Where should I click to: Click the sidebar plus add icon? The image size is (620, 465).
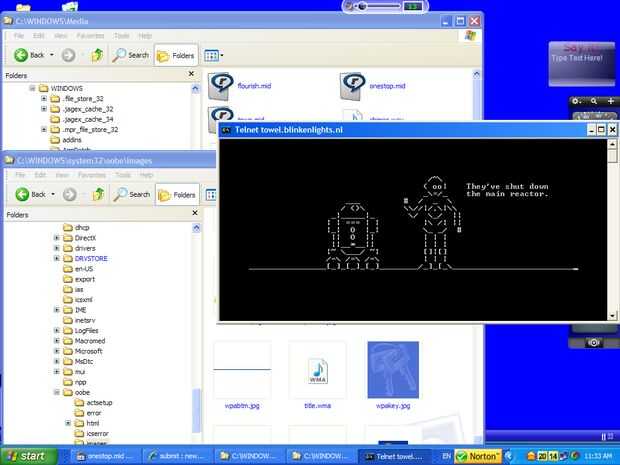pyautogui.click(x=611, y=102)
